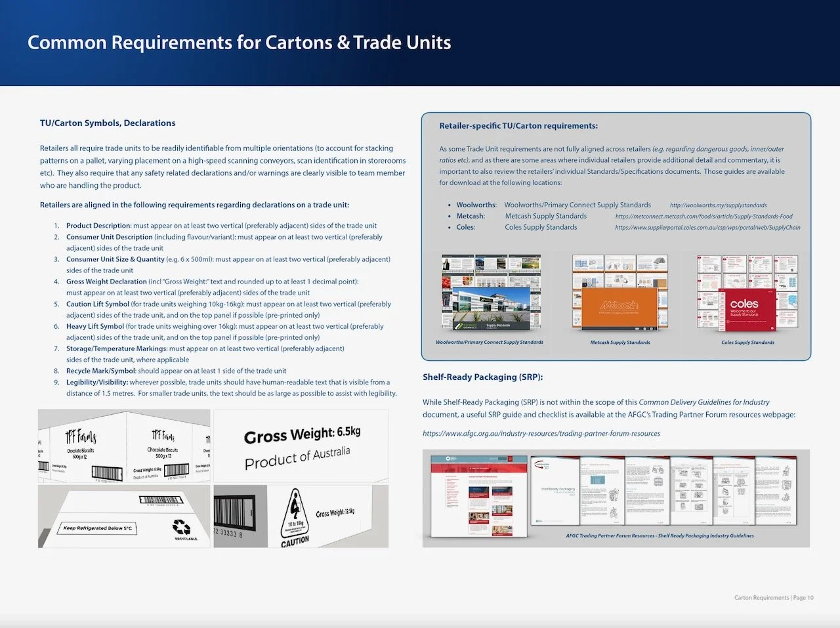Click the 'Gross Weight: 6.5kg' carton image
840x628 pixels.
pos(301,446)
